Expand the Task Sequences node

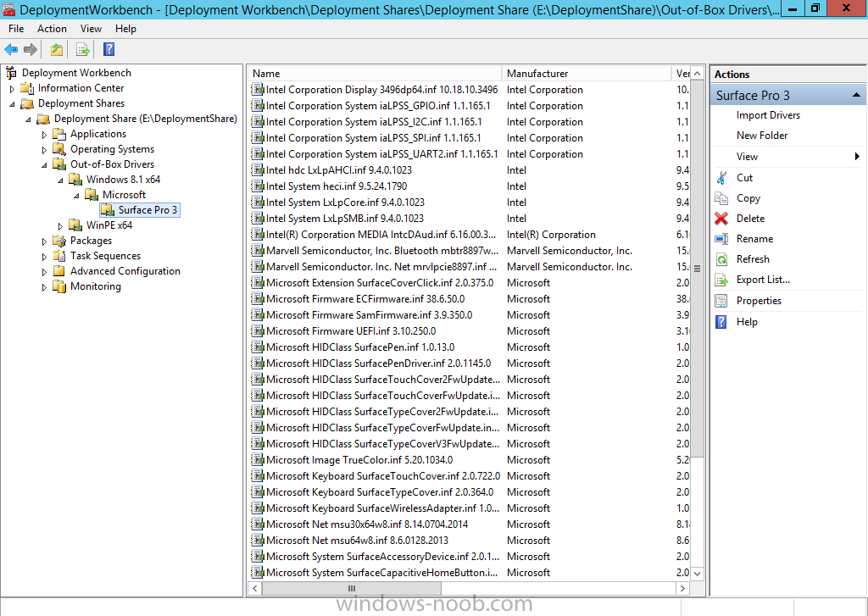(x=44, y=256)
